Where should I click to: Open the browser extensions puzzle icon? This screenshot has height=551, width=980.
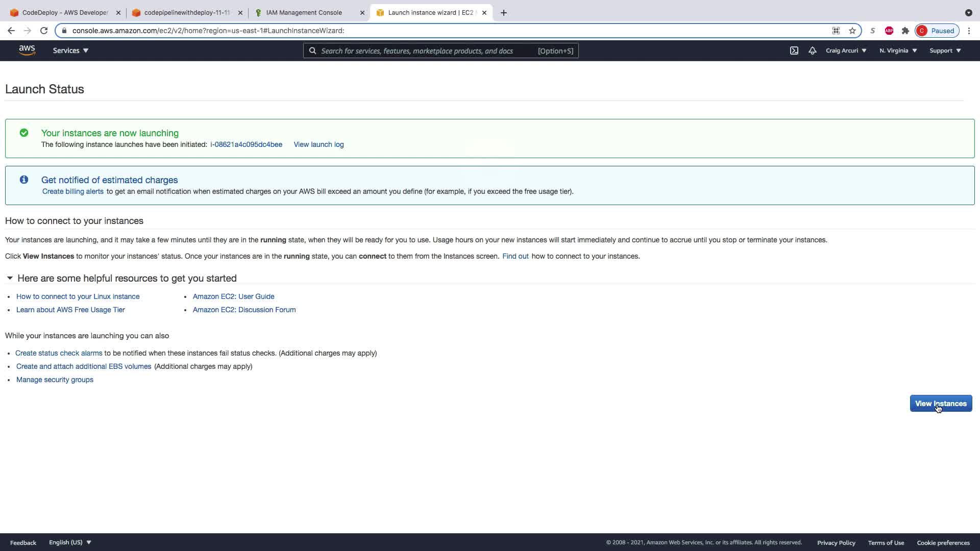[x=905, y=31]
